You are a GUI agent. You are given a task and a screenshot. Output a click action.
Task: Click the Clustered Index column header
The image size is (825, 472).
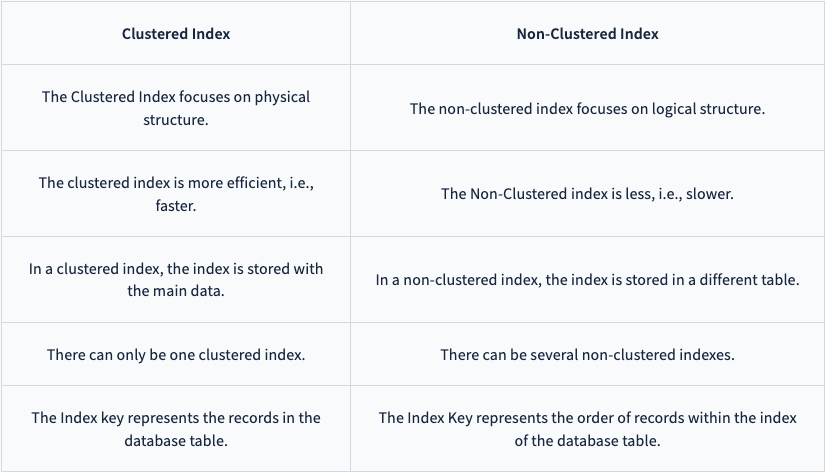pyautogui.click(x=176, y=33)
